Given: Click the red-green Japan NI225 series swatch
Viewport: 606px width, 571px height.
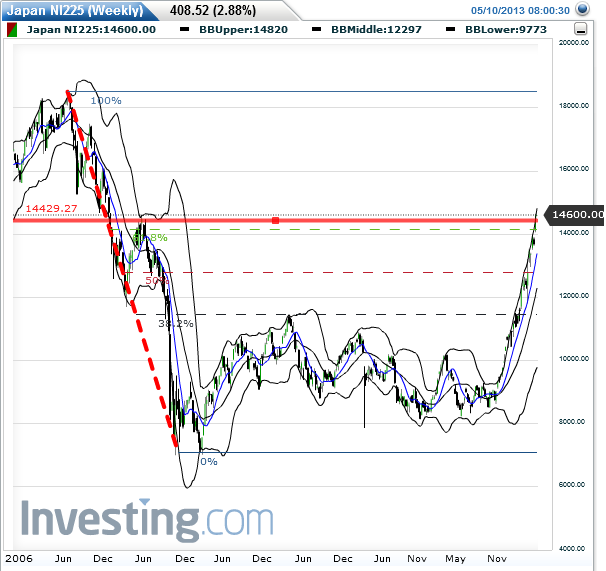Looking at the screenshot, I should (12, 30).
